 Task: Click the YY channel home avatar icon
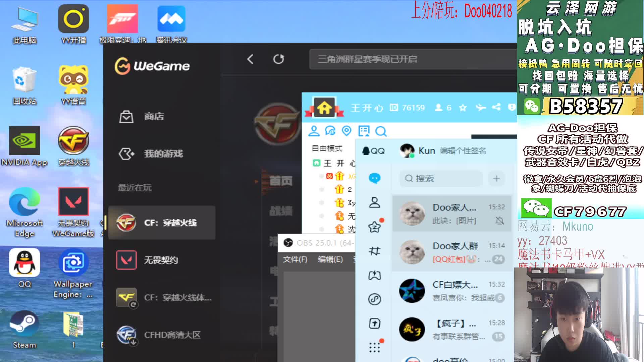pos(324,108)
